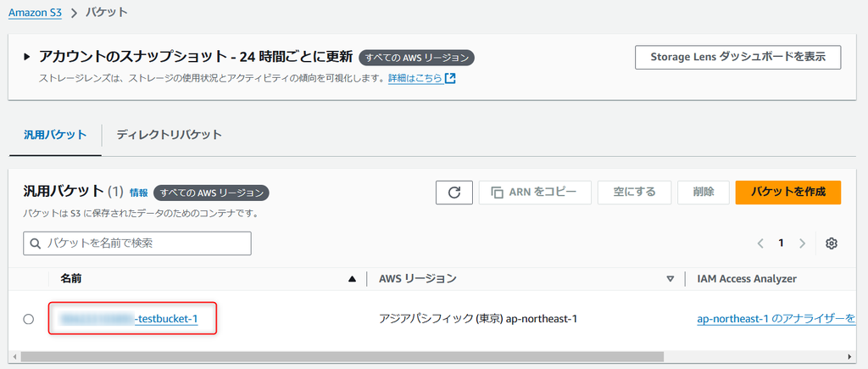The width and height of the screenshot is (868, 369).
Task: Click the IAM Access Analyzer column header
Action: (x=747, y=279)
